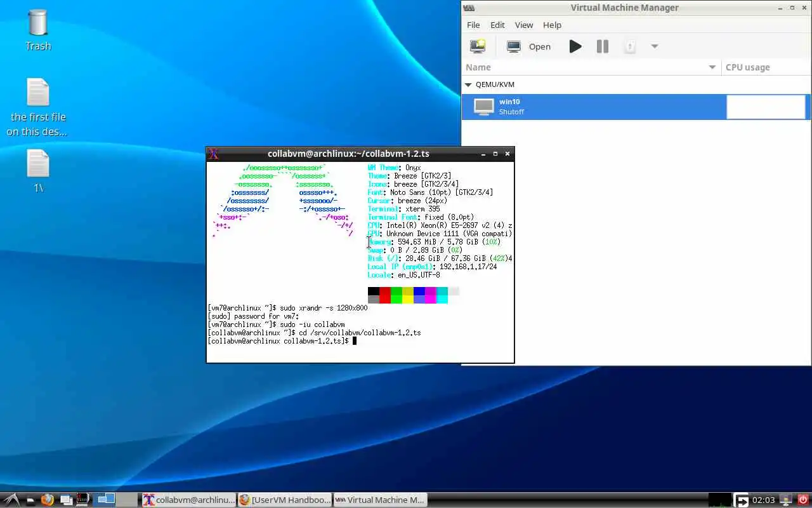
Task: Open the File menu in Virtual Machine Manager
Action: point(473,25)
